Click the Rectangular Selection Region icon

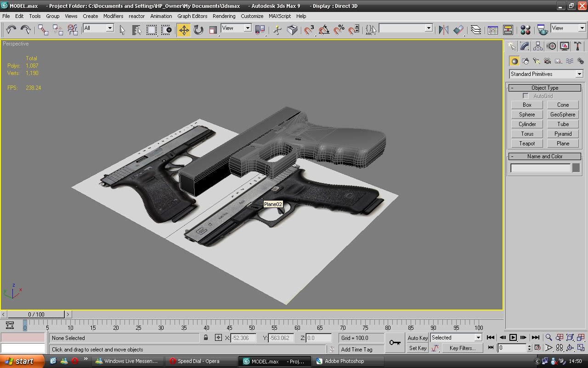pyautogui.click(x=152, y=29)
